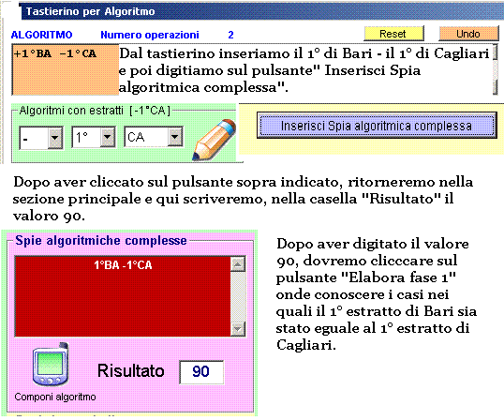Viewport: 504px width, 420px height.
Task: Click Inserisci Spia algoritmica complessa button
Action: click(377, 126)
